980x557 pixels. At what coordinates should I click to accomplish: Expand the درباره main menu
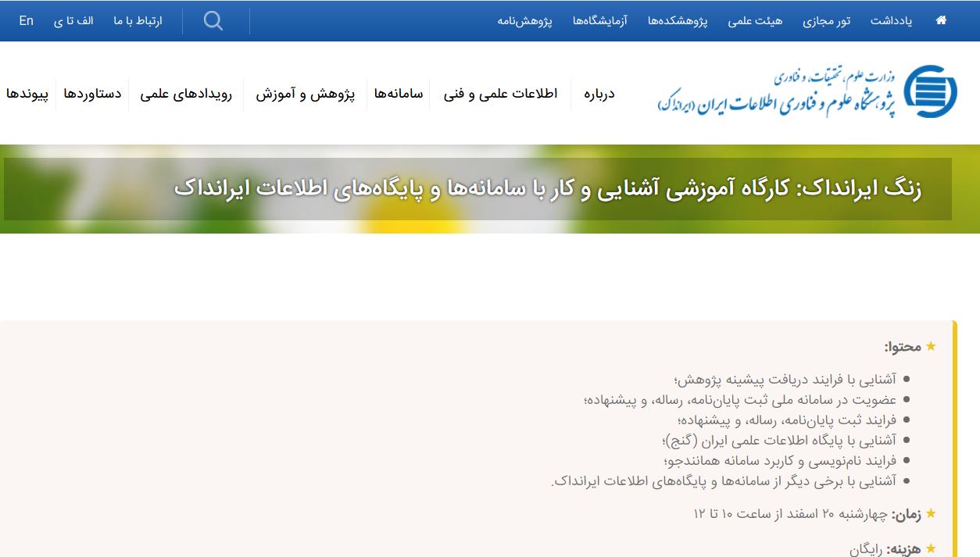coord(599,95)
